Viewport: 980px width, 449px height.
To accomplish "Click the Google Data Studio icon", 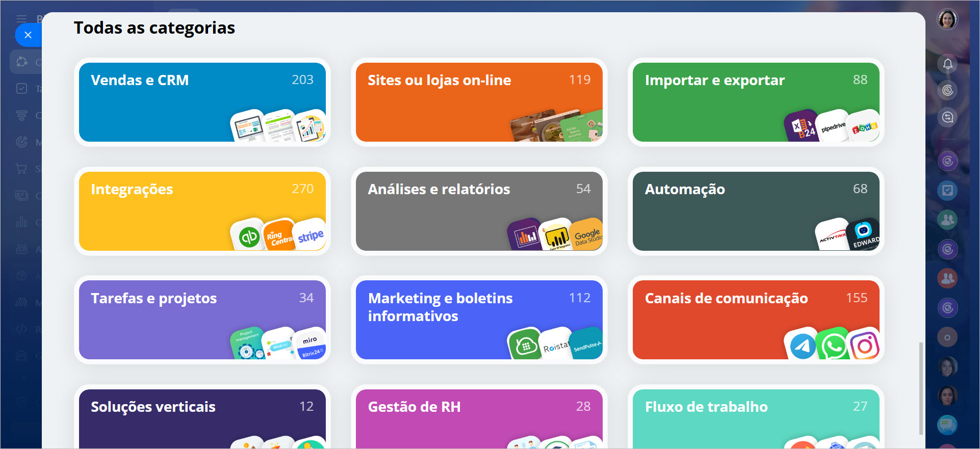I will tap(587, 235).
